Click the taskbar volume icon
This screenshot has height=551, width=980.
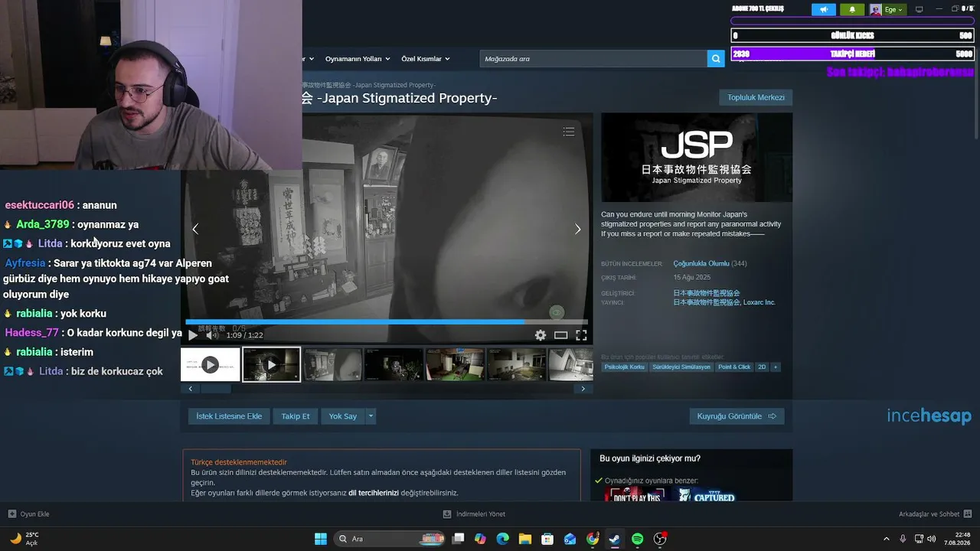tap(932, 539)
